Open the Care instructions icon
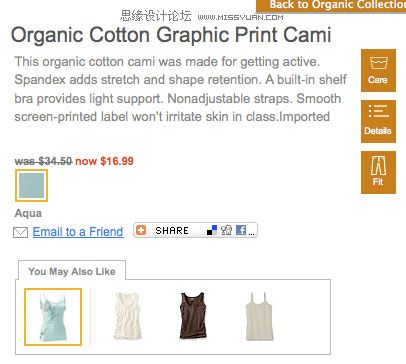406x364 pixels. (x=378, y=71)
